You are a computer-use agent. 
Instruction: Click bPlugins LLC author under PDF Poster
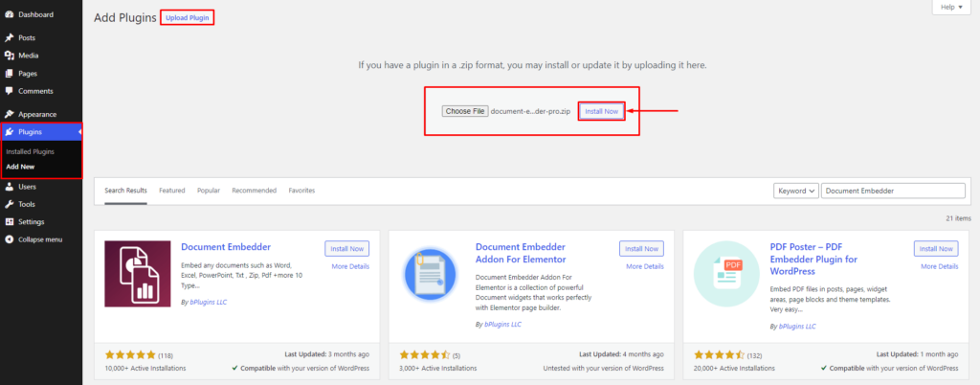797,327
